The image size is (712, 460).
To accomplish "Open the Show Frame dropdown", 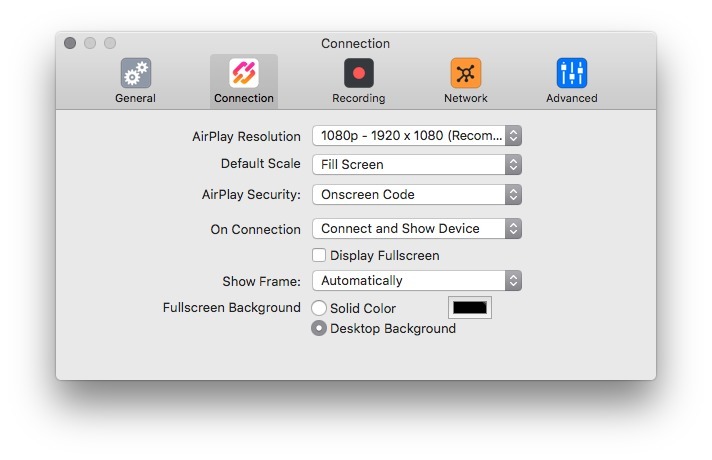I will pyautogui.click(x=417, y=281).
